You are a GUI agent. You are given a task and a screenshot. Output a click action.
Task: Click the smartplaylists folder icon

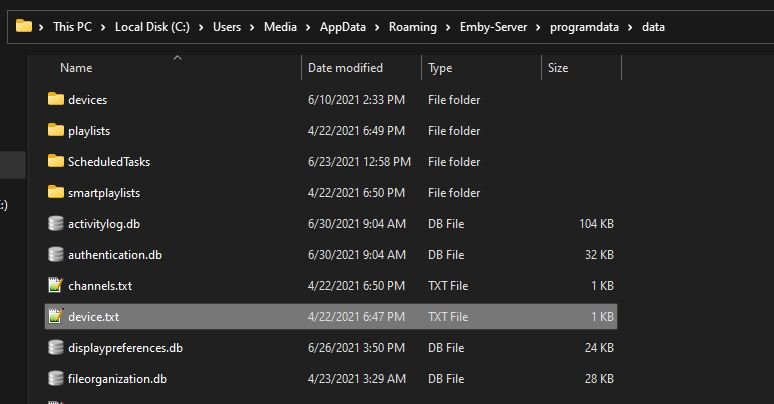tap(56, 192)
